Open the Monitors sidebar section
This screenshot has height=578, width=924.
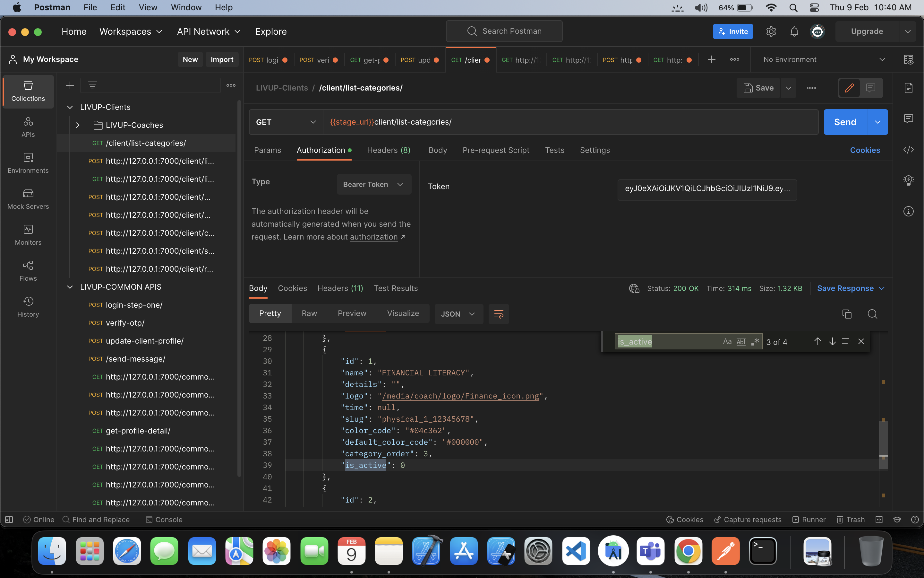(x=28, y=235)
